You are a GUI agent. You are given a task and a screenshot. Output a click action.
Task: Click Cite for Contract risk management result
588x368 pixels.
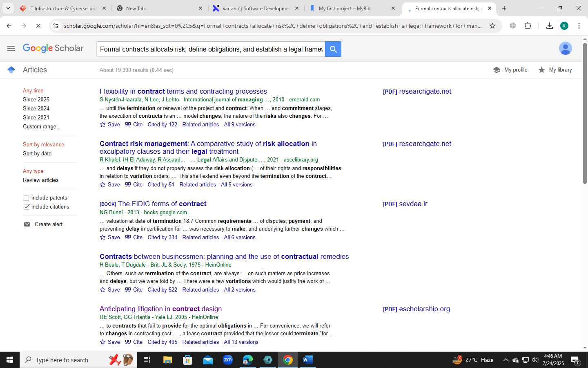[134, 184]
